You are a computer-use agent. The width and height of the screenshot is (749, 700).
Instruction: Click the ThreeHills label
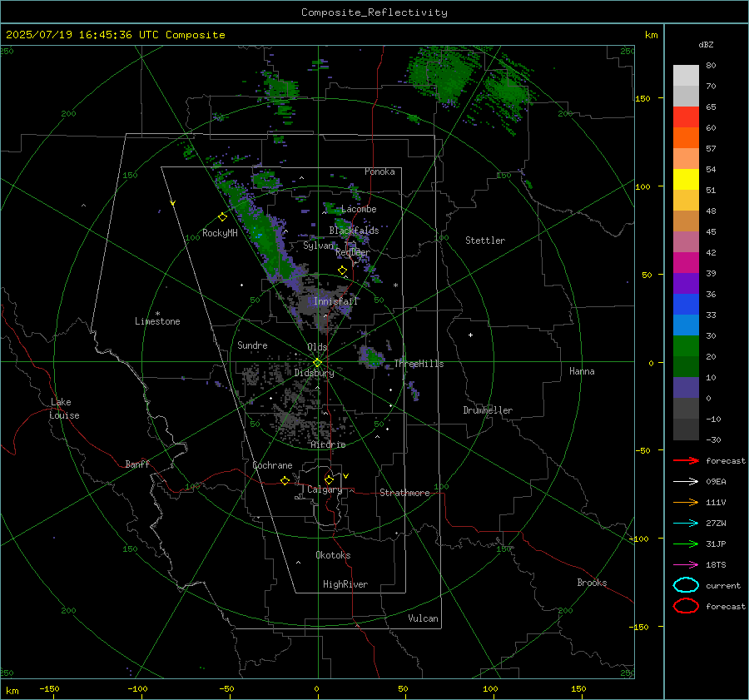point(419,364)
